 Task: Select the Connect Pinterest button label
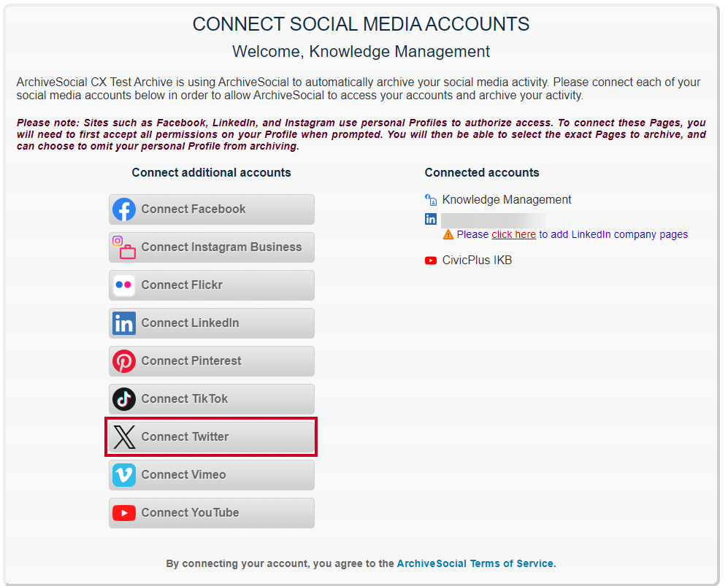(191, 361)
